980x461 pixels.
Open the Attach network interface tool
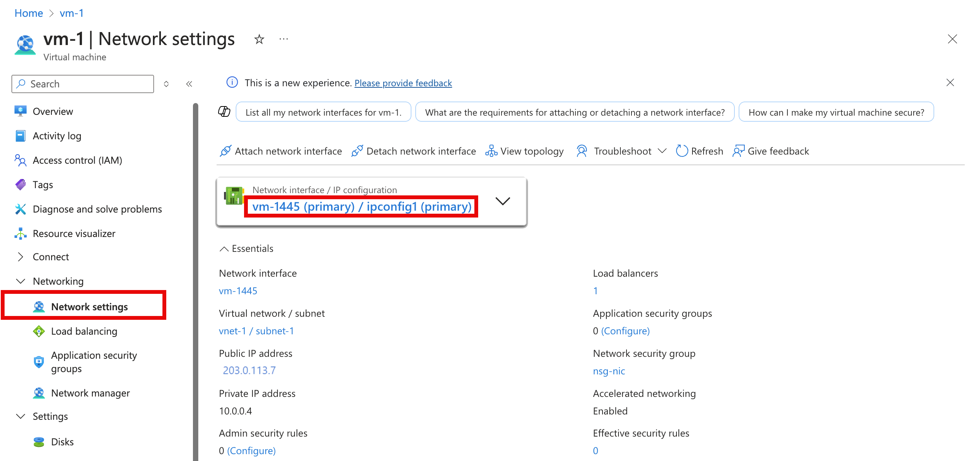288,151
